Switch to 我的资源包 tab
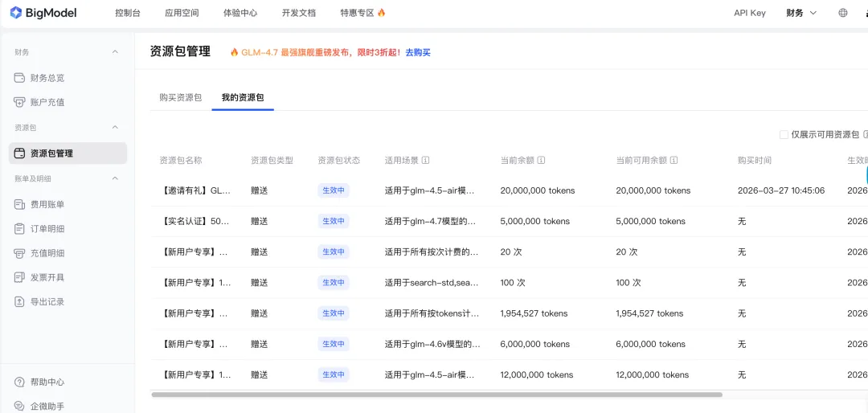Screen dimensions: 868x413 click(243, 97)
